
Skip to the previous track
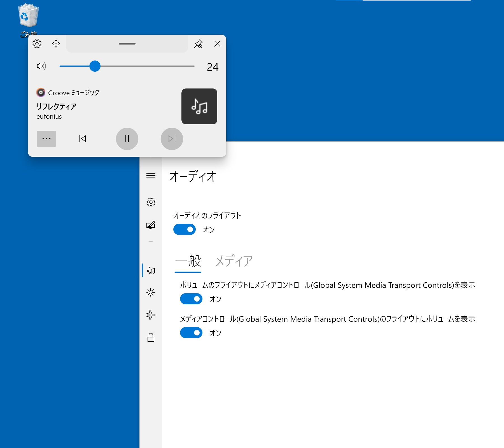pos(82,139)
